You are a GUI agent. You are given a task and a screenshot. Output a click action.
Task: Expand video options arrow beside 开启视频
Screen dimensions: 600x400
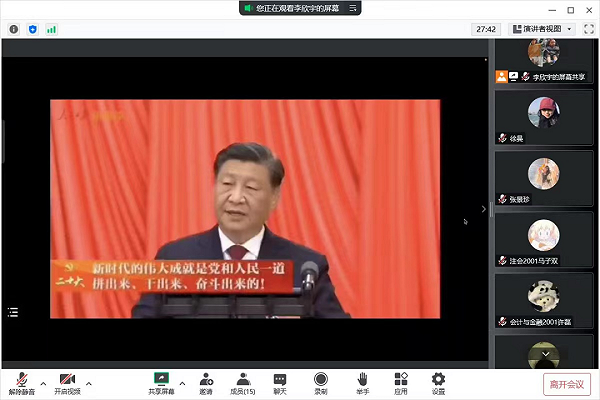pyautogui.click(x=89, y=382)
